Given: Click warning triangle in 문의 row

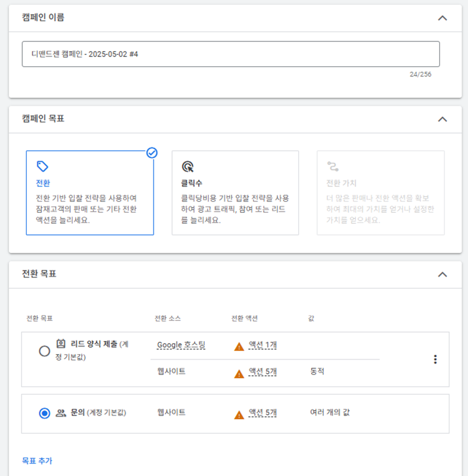Looking at the screenshot, I should pyautogui.click(x=239, y=414).
